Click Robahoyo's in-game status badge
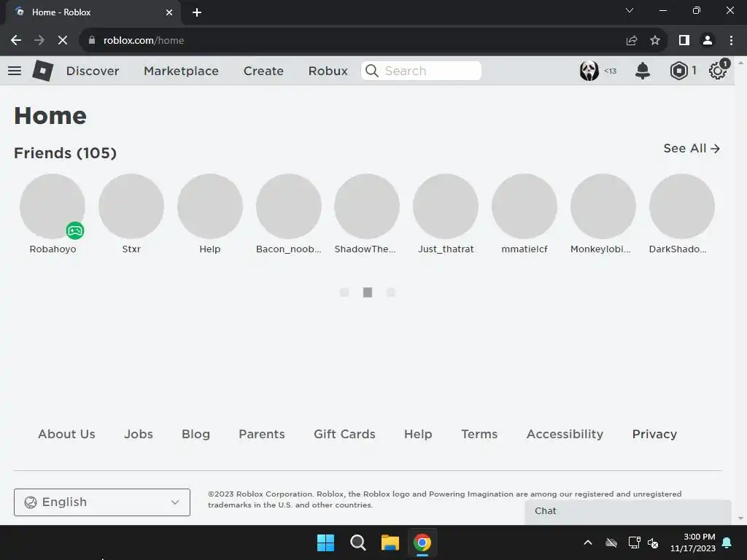 point(75,231)
